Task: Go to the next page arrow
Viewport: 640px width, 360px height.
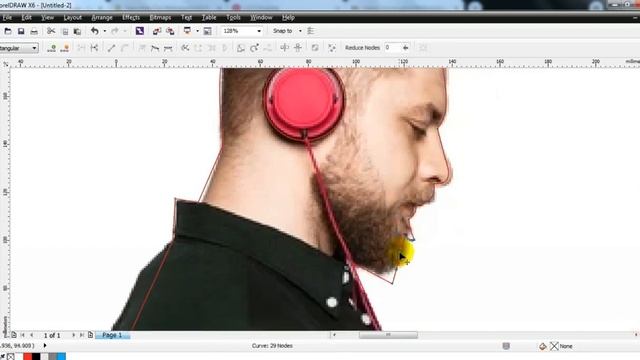Action: [73, 335]
